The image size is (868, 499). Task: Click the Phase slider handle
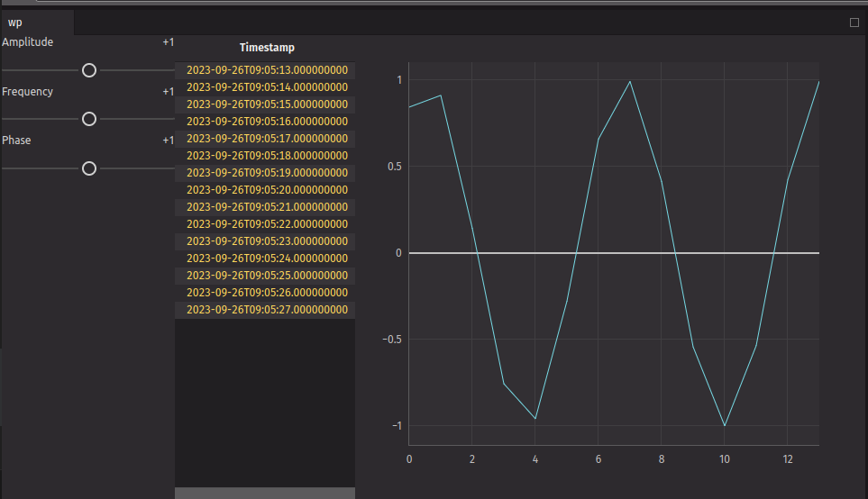point(89,168)
